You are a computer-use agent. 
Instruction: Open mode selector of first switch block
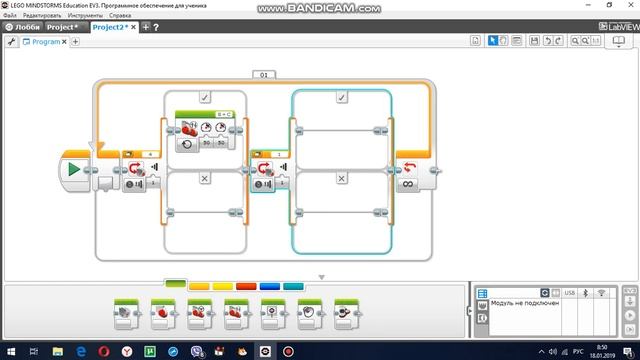(134, 184)
